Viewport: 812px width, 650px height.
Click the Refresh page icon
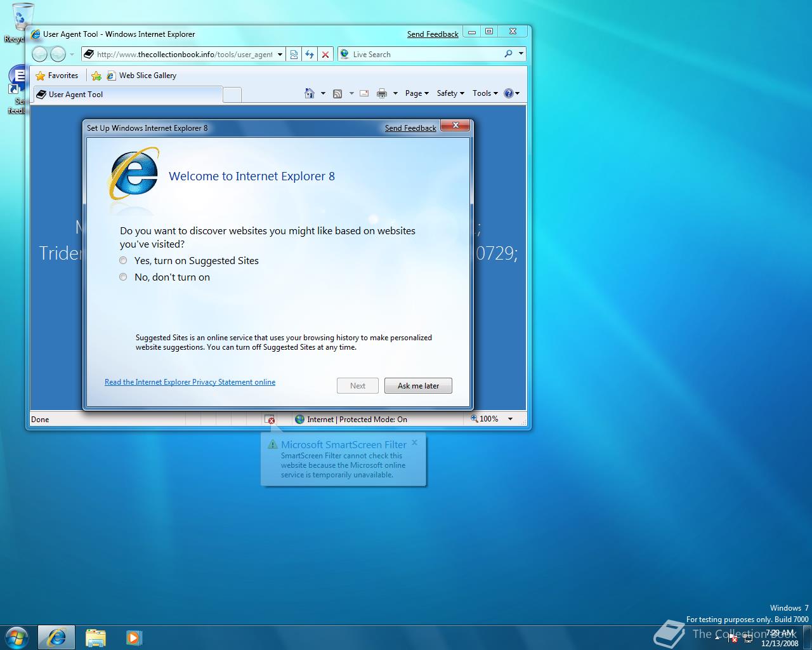pyautogui.click(x=310, y=55)
